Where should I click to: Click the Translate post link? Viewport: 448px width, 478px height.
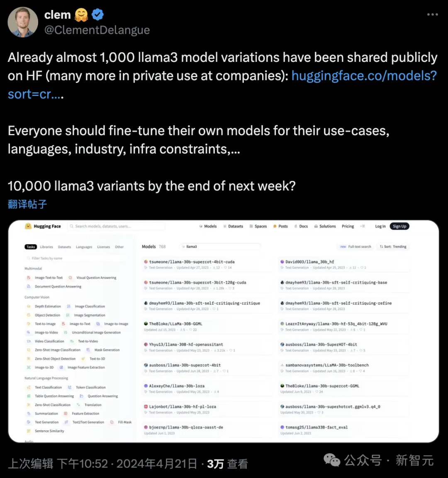(27, 204)
